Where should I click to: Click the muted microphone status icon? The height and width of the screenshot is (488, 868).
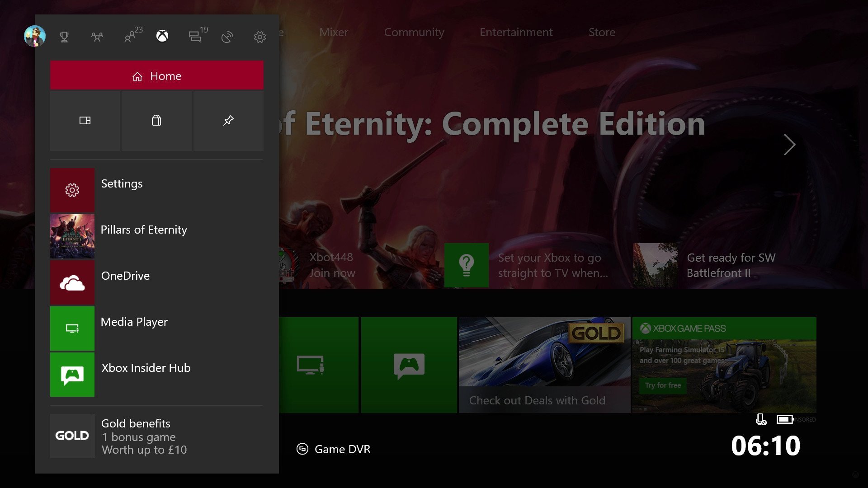[x=761, y=420]
